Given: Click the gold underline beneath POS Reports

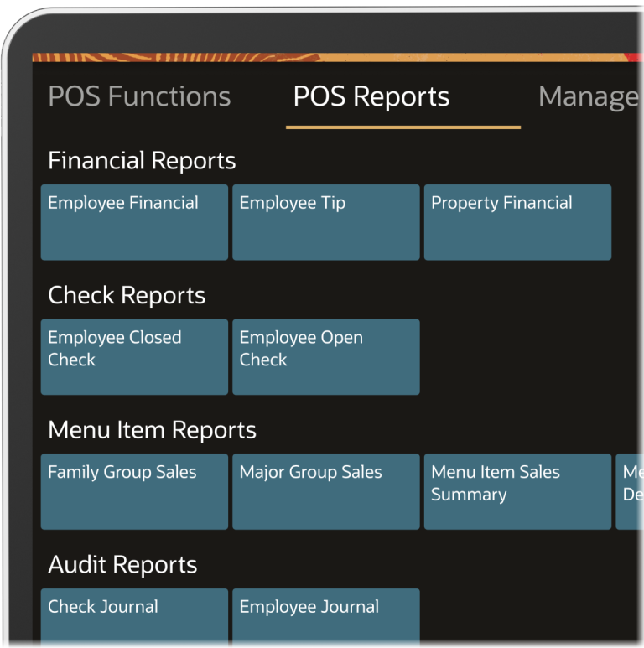Looking at the screenshot, I should coord(402,127).
